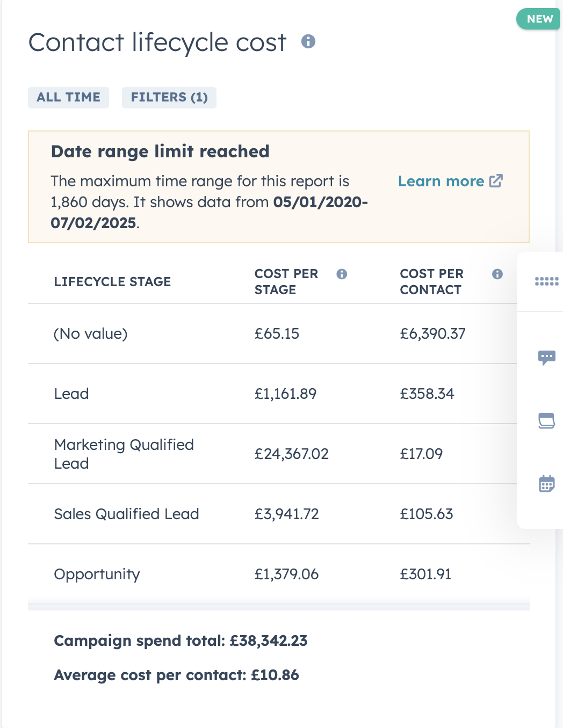
Task: Click the Opportunity stage row
Action: click(97, 574)
